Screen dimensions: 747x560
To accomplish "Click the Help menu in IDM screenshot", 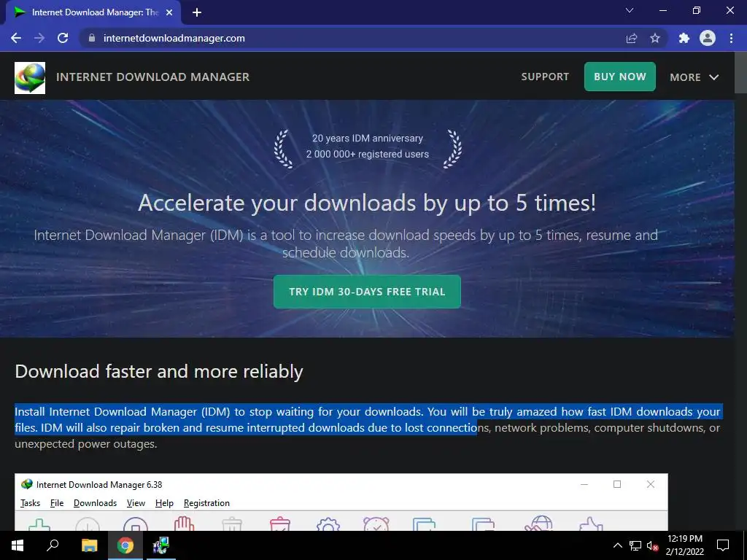I will tap(164, 503).
